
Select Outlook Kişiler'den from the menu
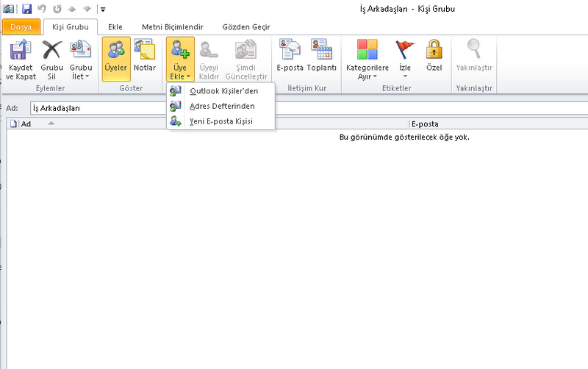tap(223, 91)
